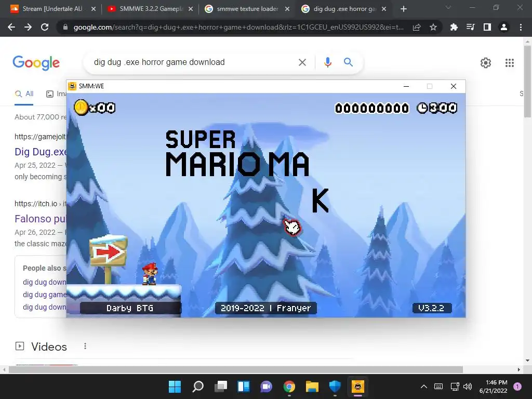Minimize the SMM:WE game window
Screen dimensions: 532x399
tap(406, 86)
